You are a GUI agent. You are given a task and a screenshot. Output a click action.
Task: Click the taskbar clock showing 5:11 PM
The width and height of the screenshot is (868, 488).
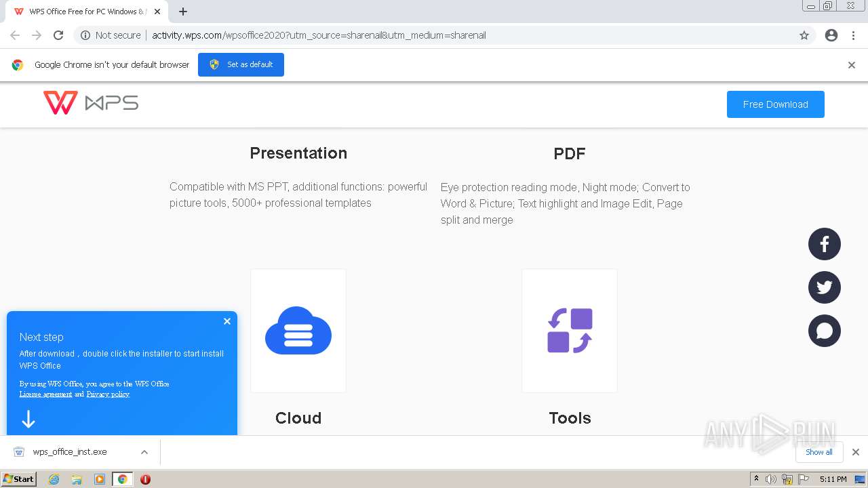833,479
